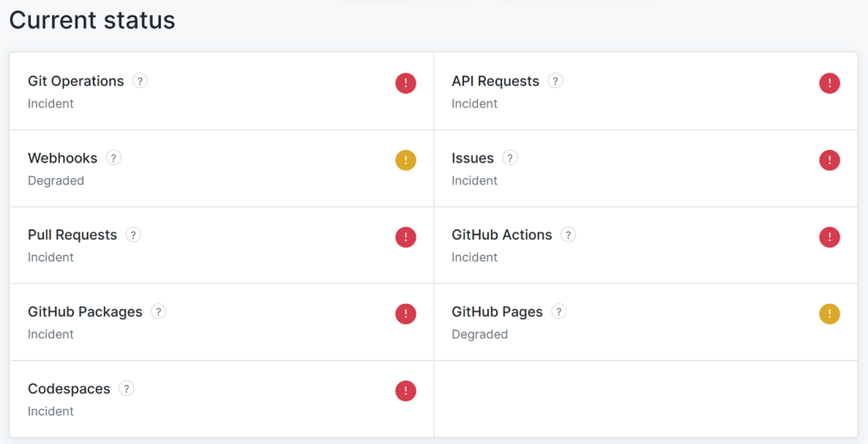
Task: Click the Incident status under API Requests
Action: pos(474,103)
